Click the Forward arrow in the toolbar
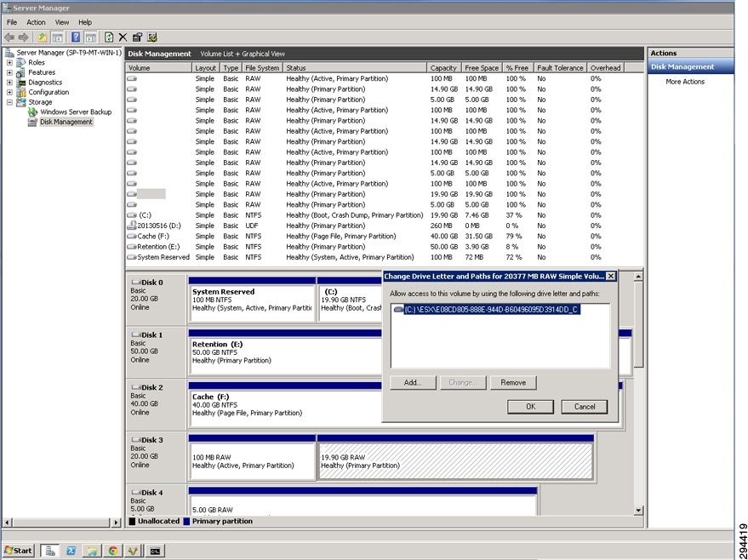This screenshot has height=560, width=748. [x=23, y=37]
